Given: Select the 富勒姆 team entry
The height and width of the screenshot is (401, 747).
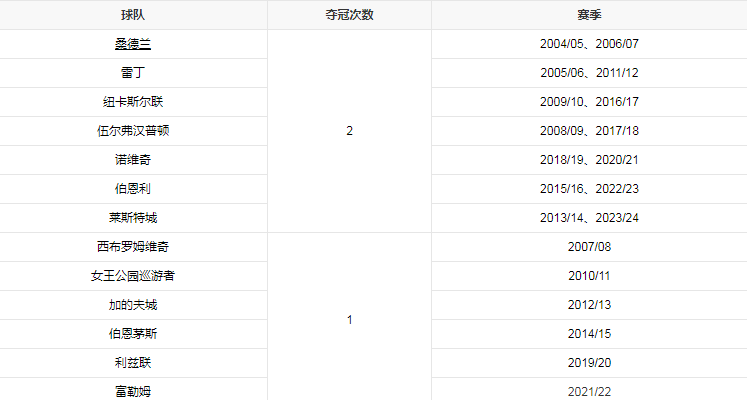Looking at the screenshot, I should [x=133, y=391].
